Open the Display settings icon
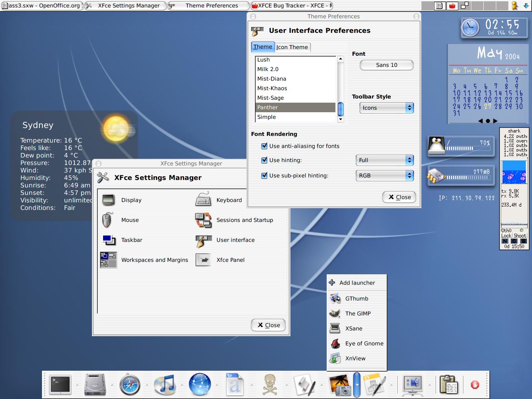The image size is (532, 399). [109, 200]
